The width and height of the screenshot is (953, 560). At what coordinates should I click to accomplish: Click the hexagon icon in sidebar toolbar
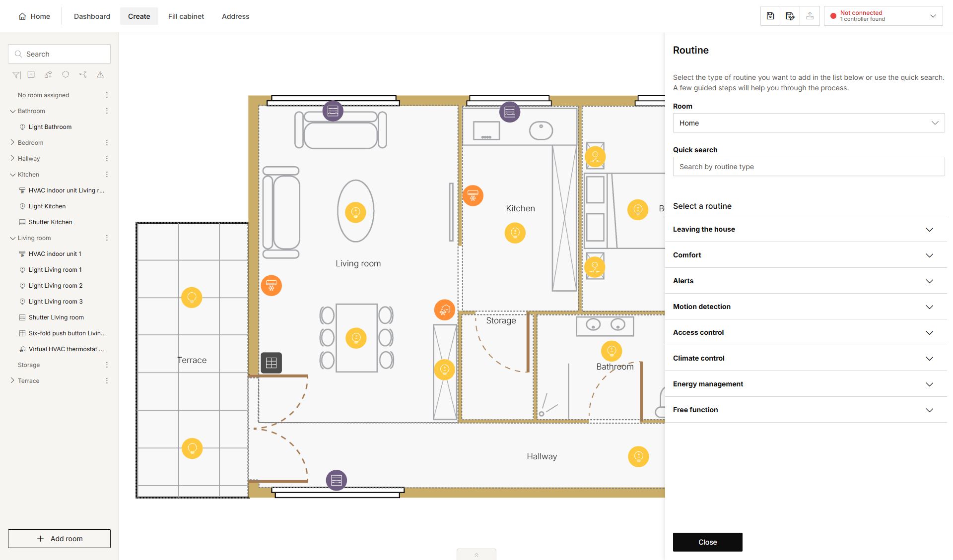pyautogui.click(x=66, y=74)
